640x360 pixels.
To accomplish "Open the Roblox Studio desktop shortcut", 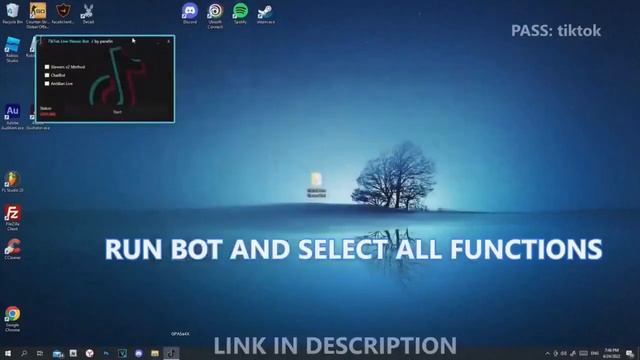I will coord(12,49).
